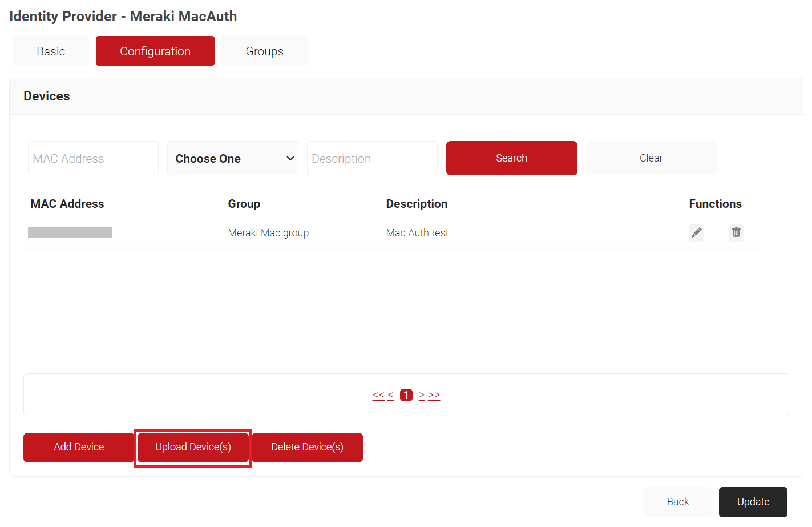
Task: Save changes with the Update button
Action: click(753, 502)
